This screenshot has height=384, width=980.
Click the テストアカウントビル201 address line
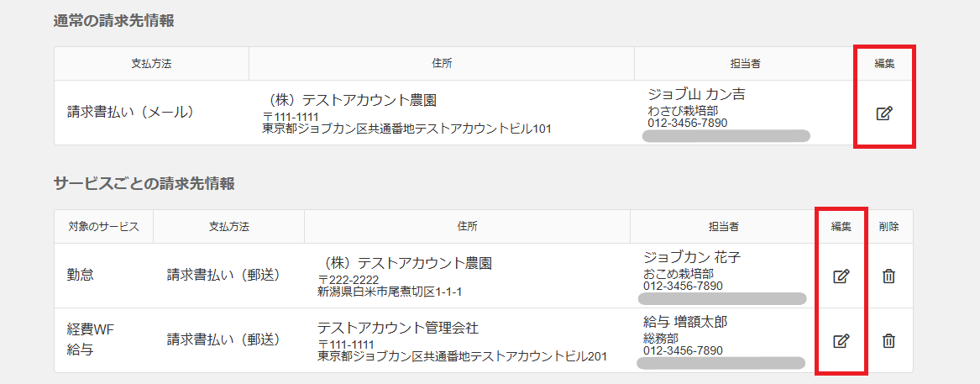462,356
